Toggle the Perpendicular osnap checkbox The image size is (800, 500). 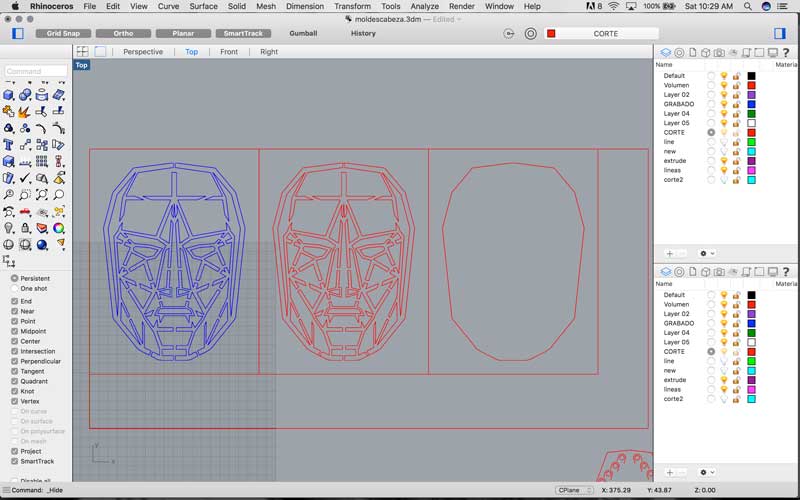15,361
